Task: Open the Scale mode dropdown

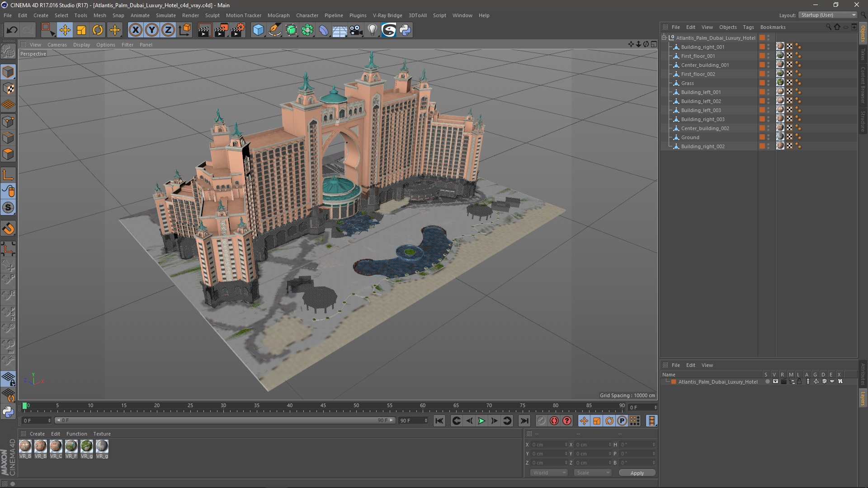Action: pos(593,473)
